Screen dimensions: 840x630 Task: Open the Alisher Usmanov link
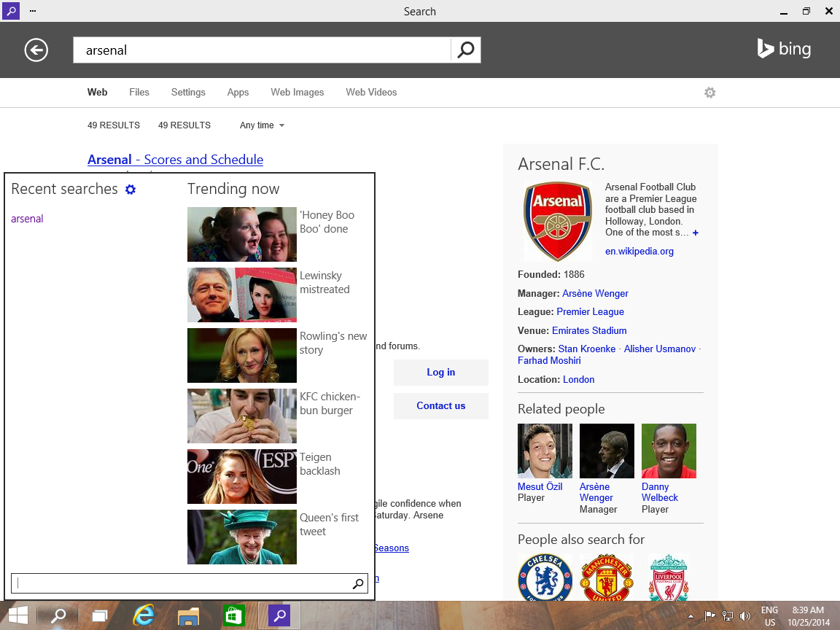pyautogui.click(x=659, y=349)
